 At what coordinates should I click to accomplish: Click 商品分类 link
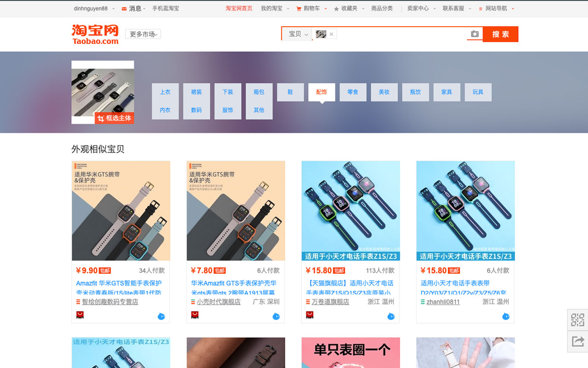point(382,8)
